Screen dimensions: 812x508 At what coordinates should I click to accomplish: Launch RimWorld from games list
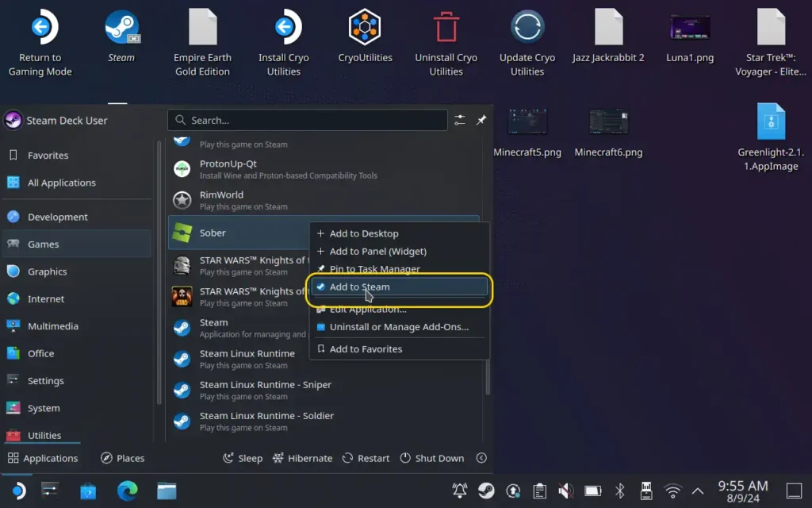coord(324,200)
